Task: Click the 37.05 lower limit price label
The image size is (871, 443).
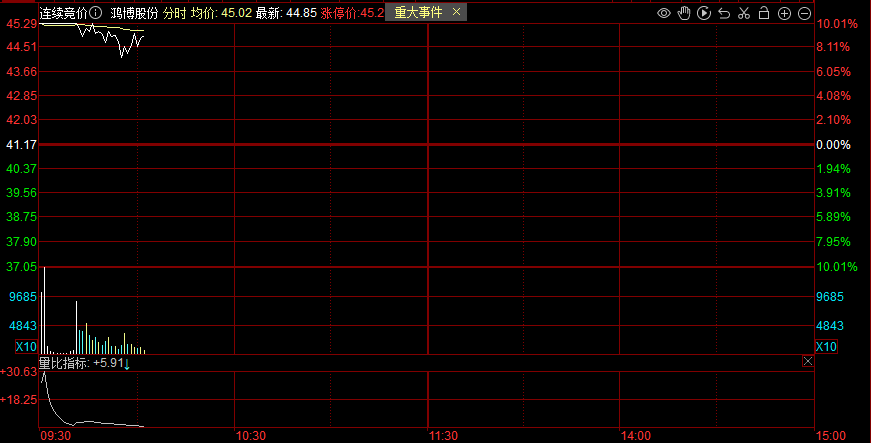Action: pos(21,267)
